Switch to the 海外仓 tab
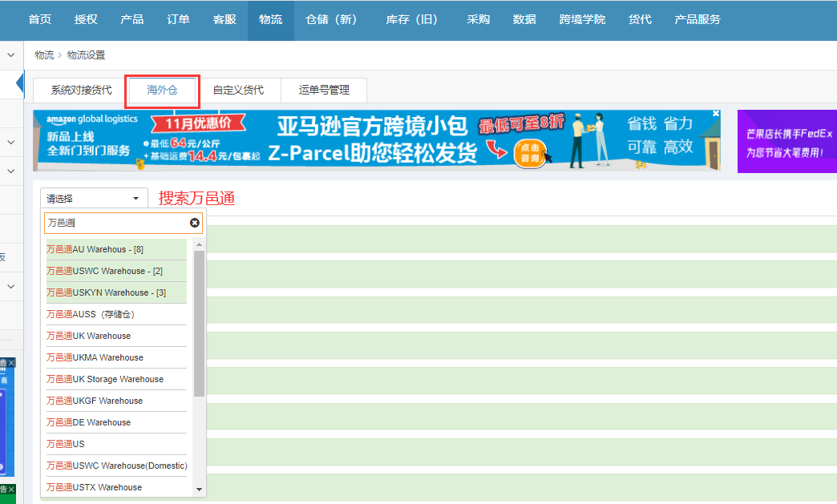Screen dimensions: 837x504 162,90
